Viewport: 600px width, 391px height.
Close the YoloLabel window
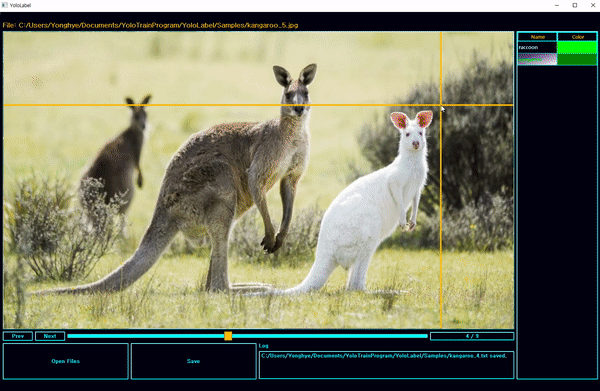[593, 5]
